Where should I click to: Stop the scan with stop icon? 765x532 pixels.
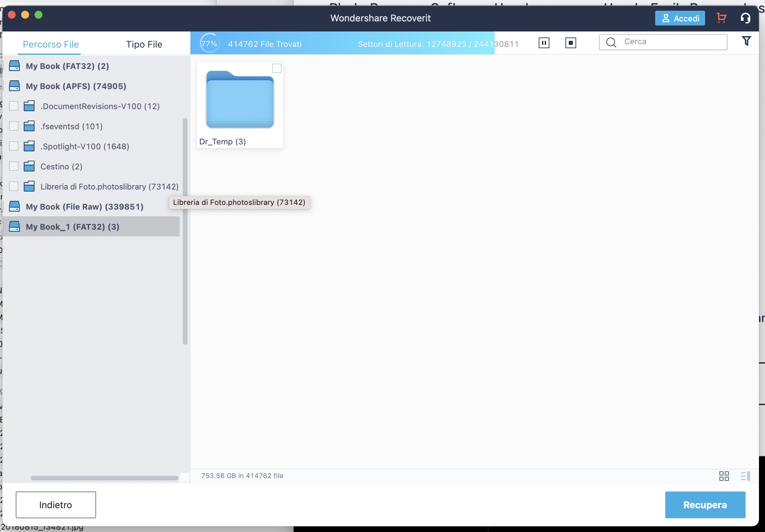(x=570, y=43)
